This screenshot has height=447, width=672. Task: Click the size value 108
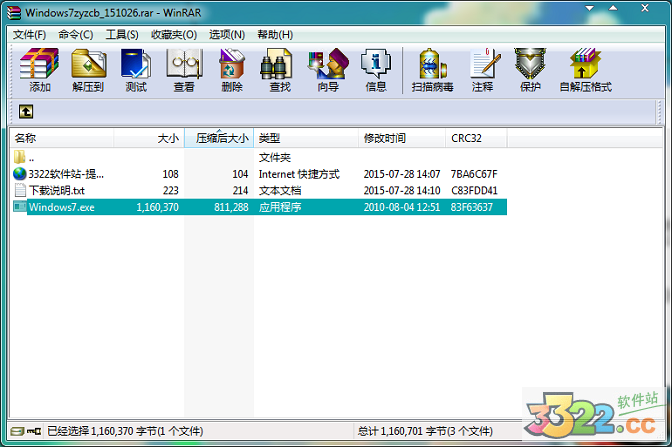pos(170,174)
